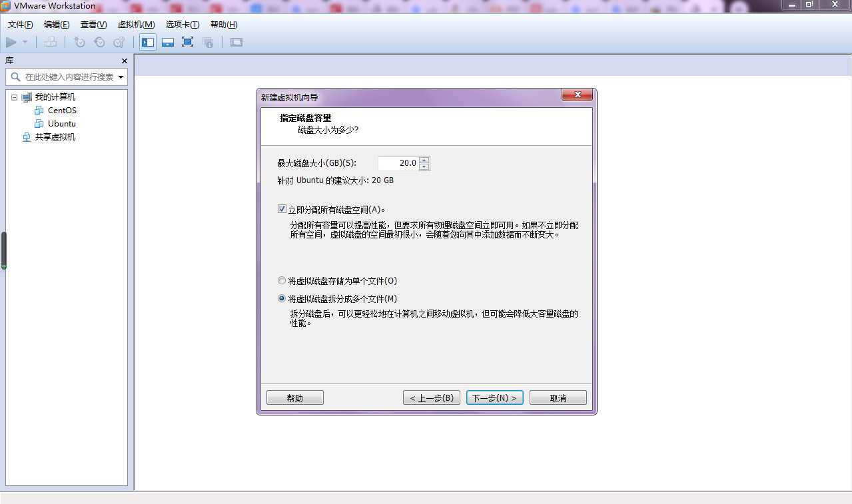Open the snapshot manager toolbar icon
This screenshot has width=852, height=504.
pos(119,42)
